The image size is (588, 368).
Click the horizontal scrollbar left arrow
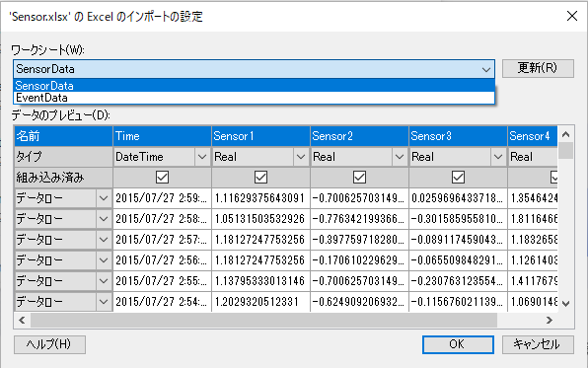point(22,320)
